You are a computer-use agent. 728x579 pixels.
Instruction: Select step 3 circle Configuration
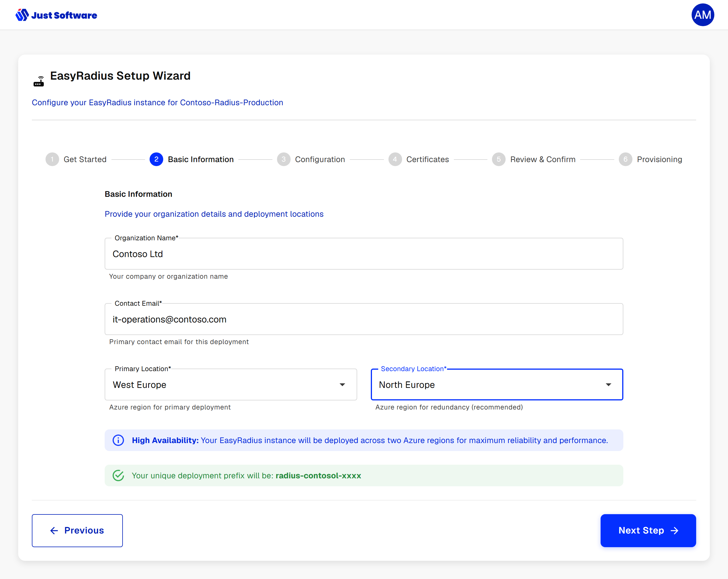coord(284,159)
